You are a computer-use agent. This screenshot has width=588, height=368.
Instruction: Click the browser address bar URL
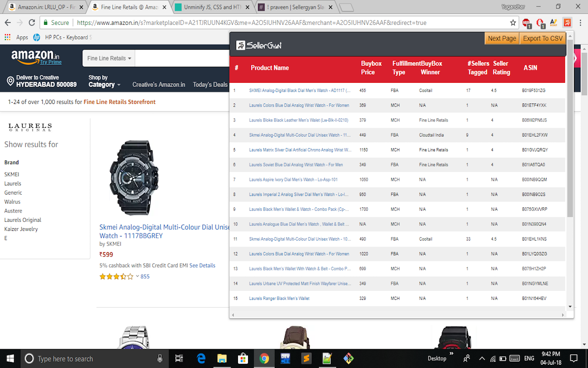coord(252,23)
